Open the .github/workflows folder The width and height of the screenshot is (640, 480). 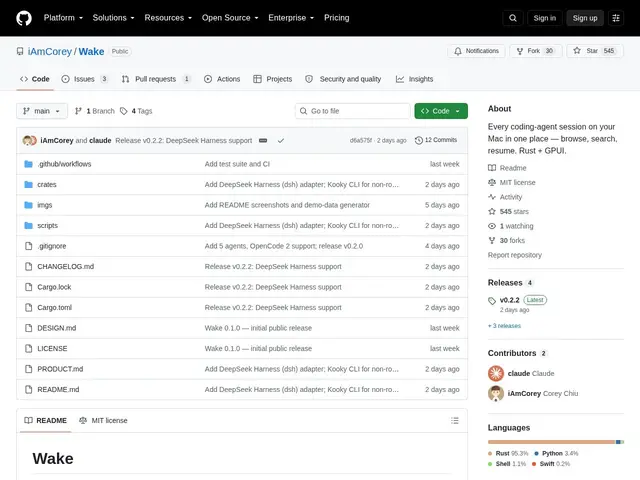64,164
